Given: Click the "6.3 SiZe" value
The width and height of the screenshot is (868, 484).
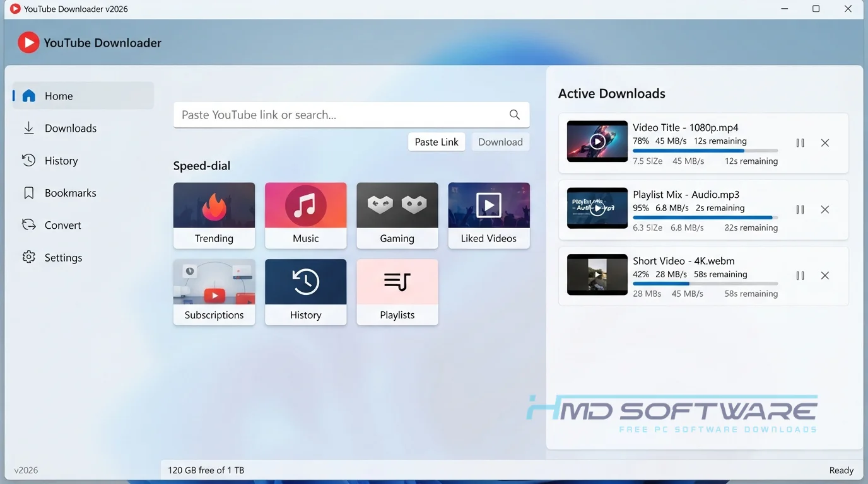Looking at the screenshot, I should point(648,228).
